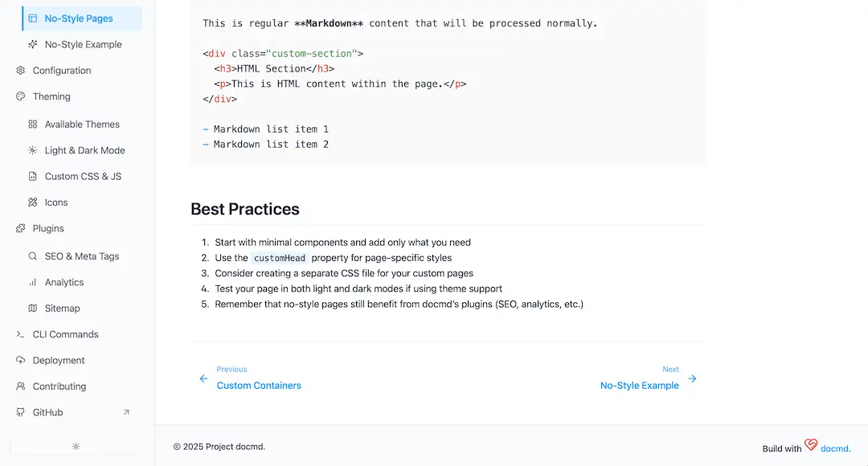Click the users icon beside Contributing
Screen dimensions: 868x466
(20, 386)
